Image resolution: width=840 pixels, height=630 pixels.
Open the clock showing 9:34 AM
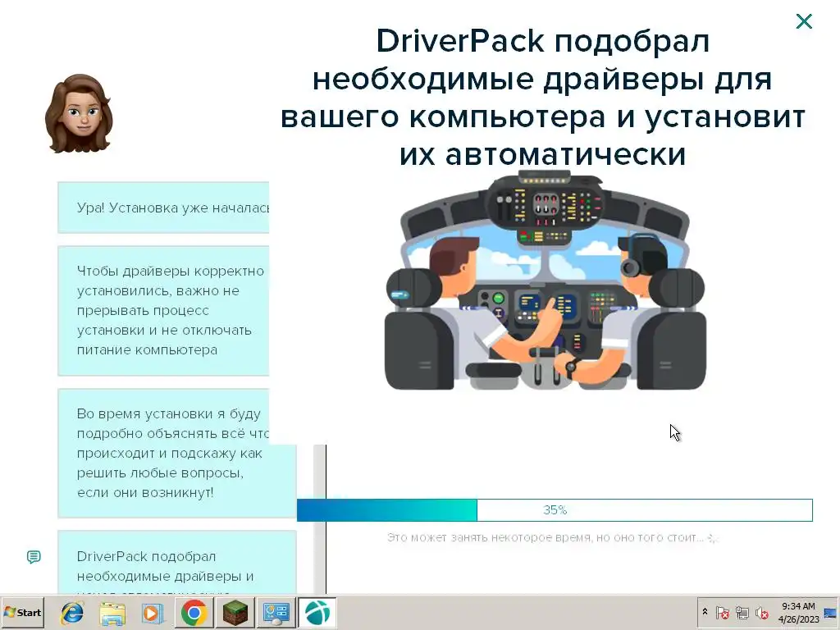tap(798, 612)
